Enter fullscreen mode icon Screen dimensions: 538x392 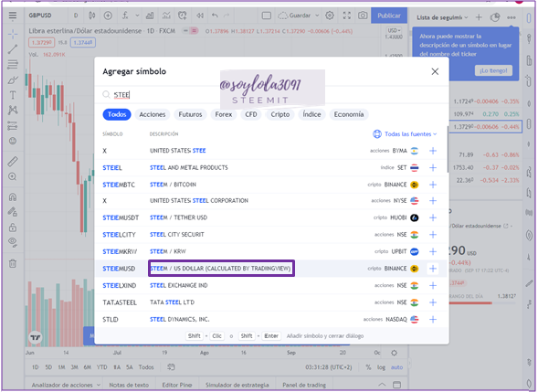click(347, 16)
